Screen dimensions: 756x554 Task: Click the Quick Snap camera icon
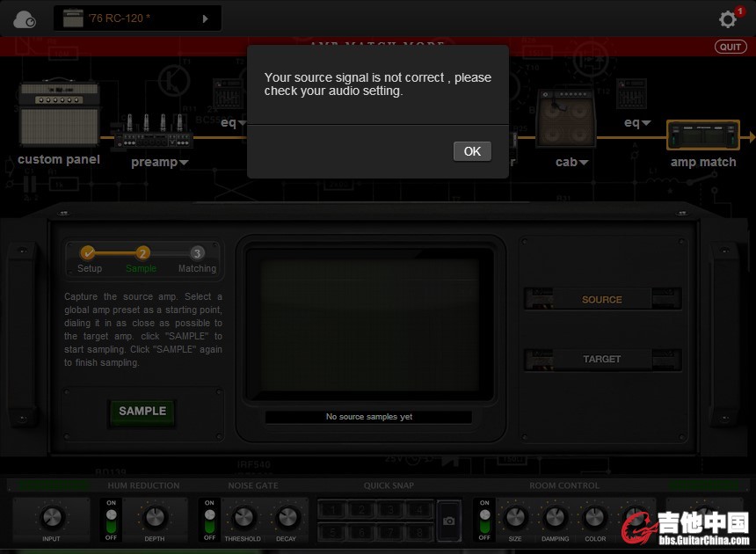(449, 520)
